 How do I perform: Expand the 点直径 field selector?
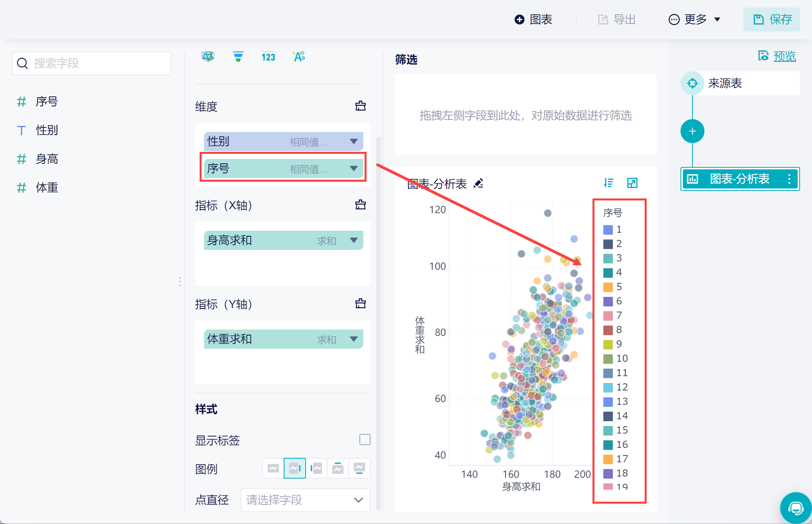pyautogui.click(x=358, y=500)
